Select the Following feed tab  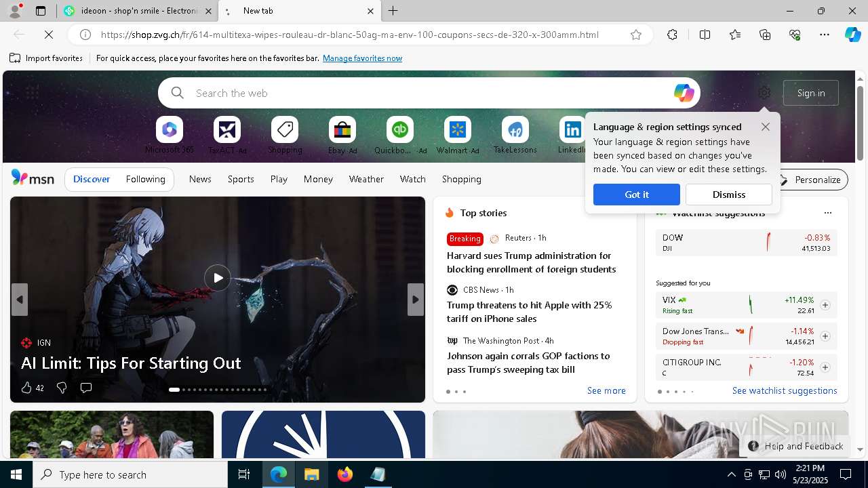click(145, 179)
